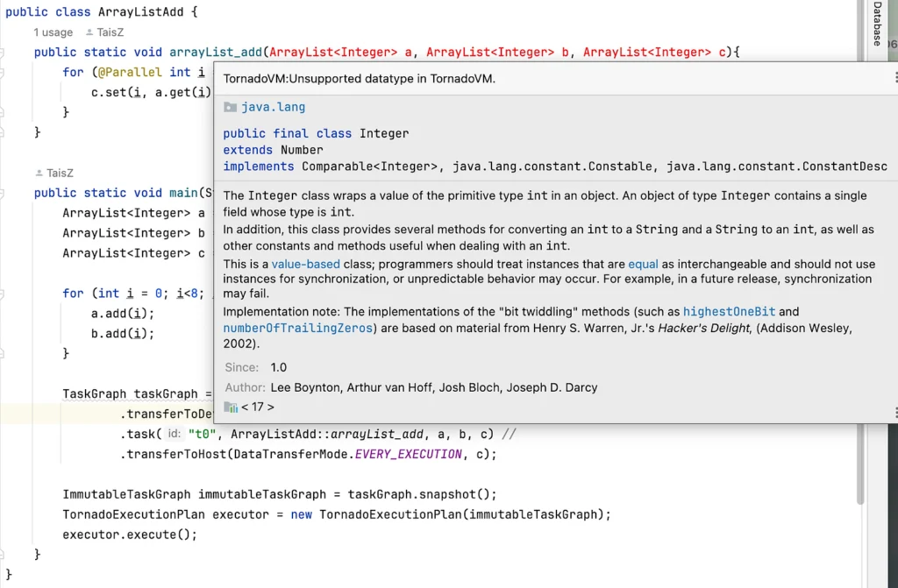Click the java.lang package folder icon

pyautogui.click(x=231, y=107)
